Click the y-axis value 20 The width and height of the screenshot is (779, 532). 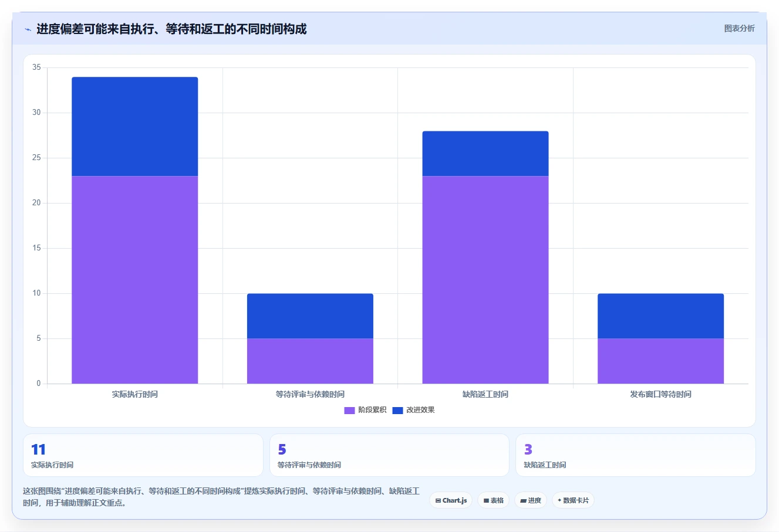click(x=36, y=203)
